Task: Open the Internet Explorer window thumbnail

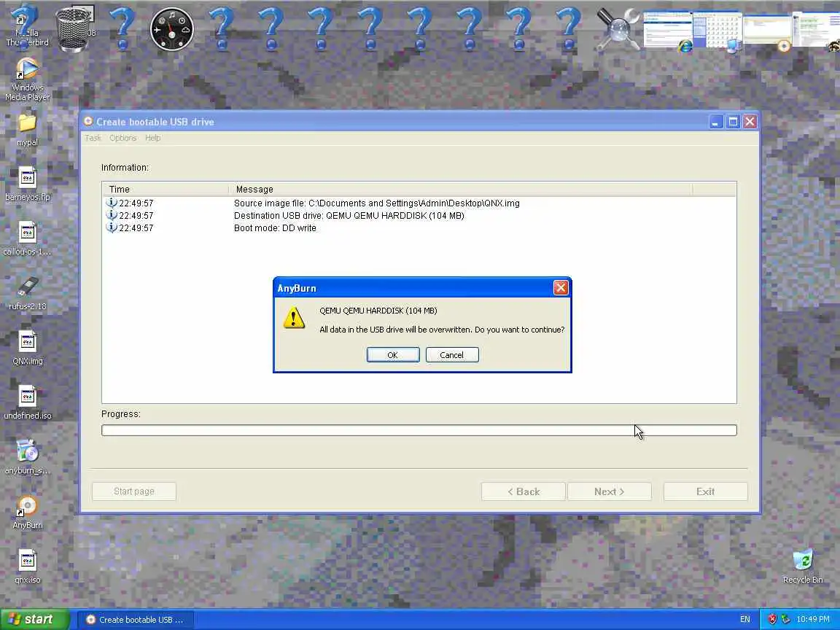Action: [667, 31]
